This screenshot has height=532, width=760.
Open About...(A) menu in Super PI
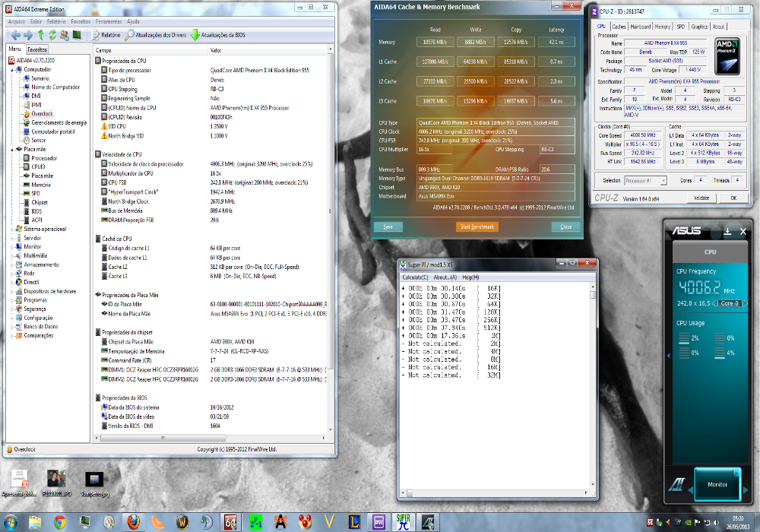[445, 277]
